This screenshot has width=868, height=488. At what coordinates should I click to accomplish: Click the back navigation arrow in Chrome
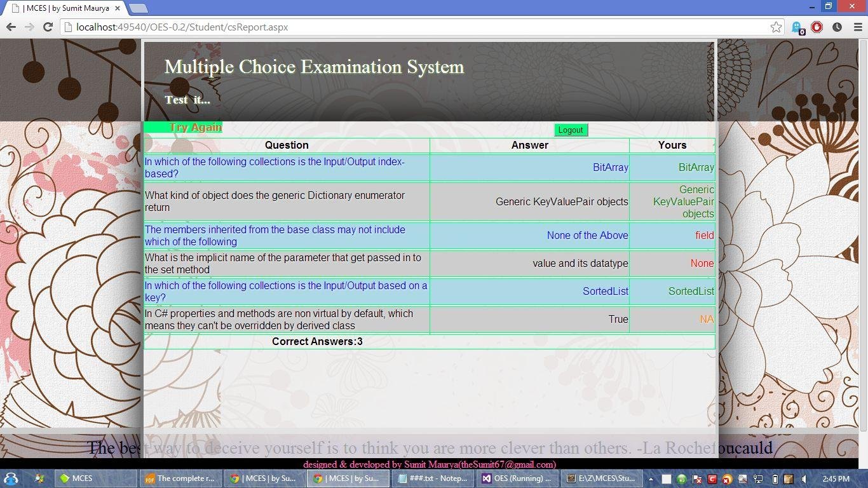tap(11, 27)
